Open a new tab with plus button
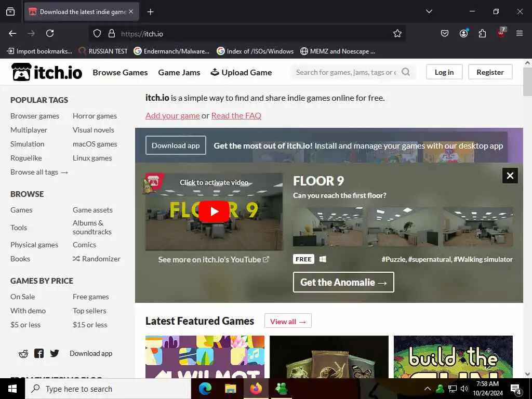The image size is (532, 399). click(150, 12)
